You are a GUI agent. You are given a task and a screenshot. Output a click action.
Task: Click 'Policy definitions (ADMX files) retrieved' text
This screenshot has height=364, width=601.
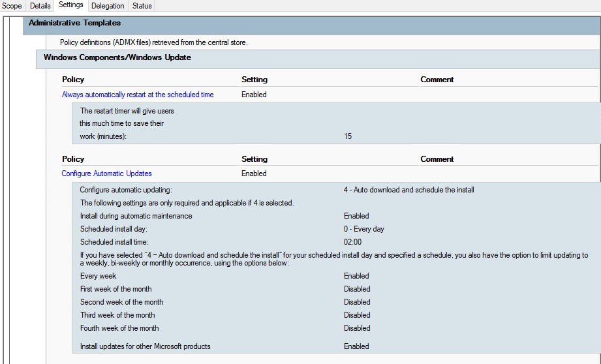(154, 42)
